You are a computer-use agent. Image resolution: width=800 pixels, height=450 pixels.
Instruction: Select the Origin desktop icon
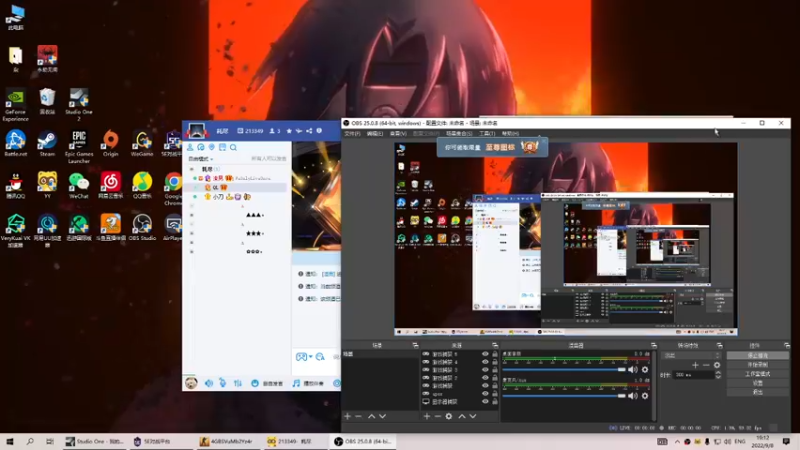pos(110,144)
